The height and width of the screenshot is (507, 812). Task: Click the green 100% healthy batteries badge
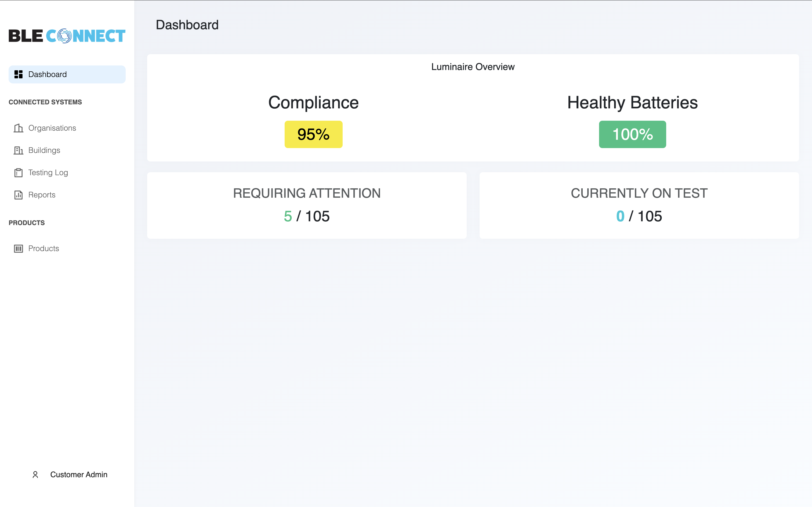pos(632,134)
